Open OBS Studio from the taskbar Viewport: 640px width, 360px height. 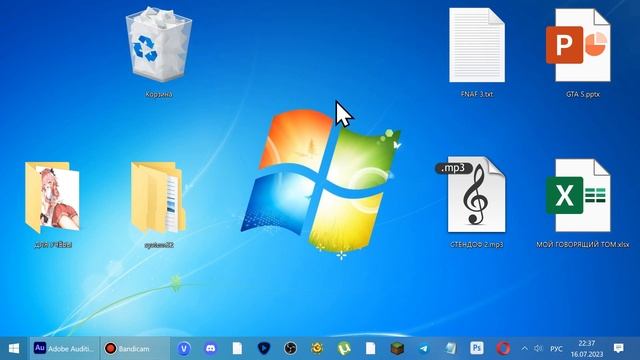pos(290,349)
